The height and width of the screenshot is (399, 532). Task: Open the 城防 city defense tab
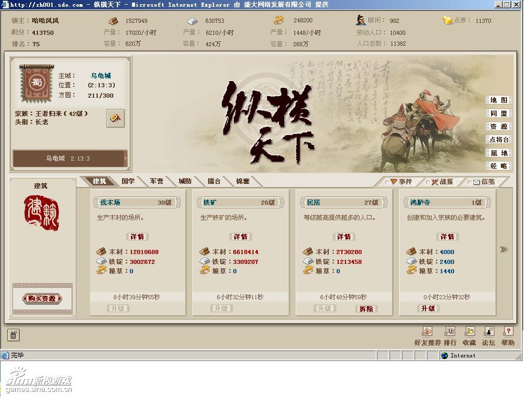pyautogui.click(x=185, y=181)
